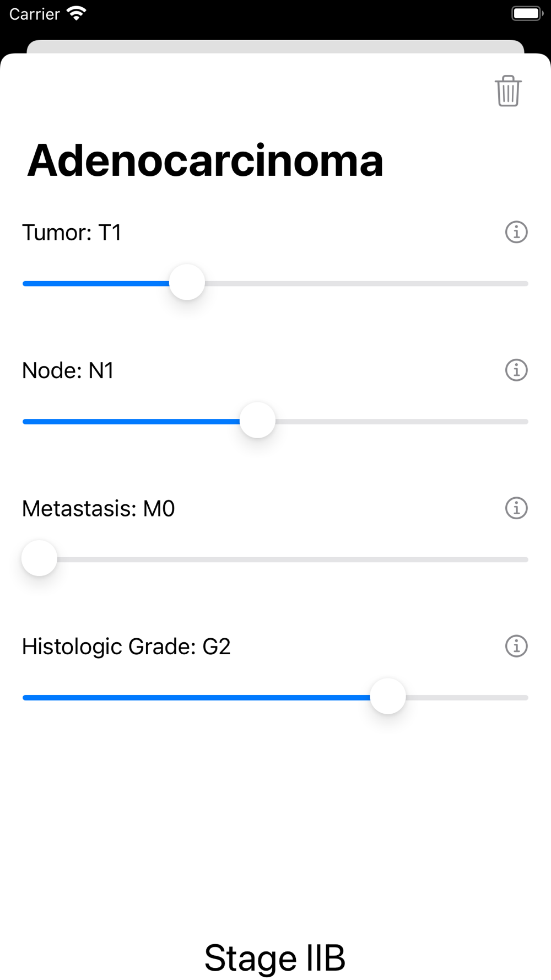This screenshot has width=551, height=980.
Task: Tap the Adenocarcinoma title
Action: 205,161
